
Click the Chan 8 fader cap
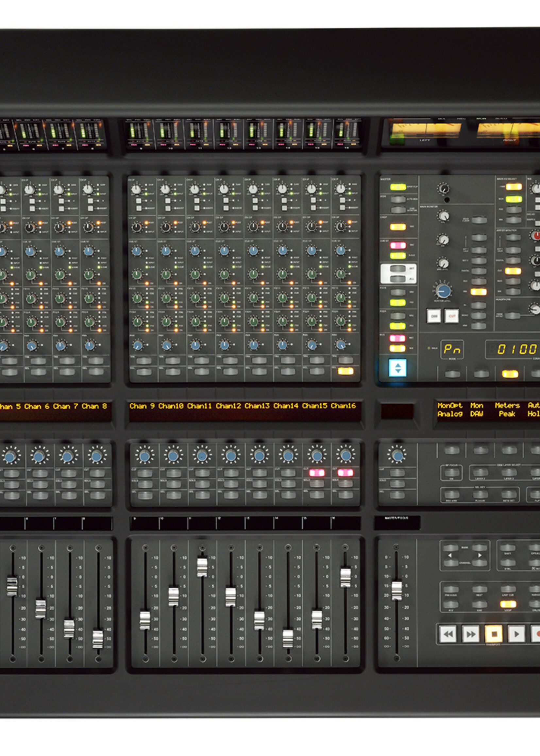(98, 639)
